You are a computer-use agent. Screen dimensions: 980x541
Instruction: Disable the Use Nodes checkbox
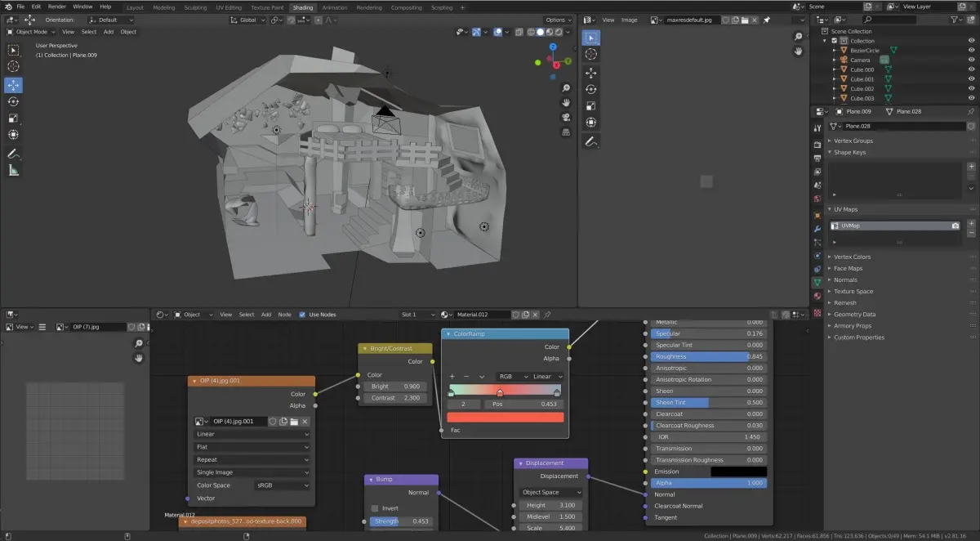click(x=302, y=315)
